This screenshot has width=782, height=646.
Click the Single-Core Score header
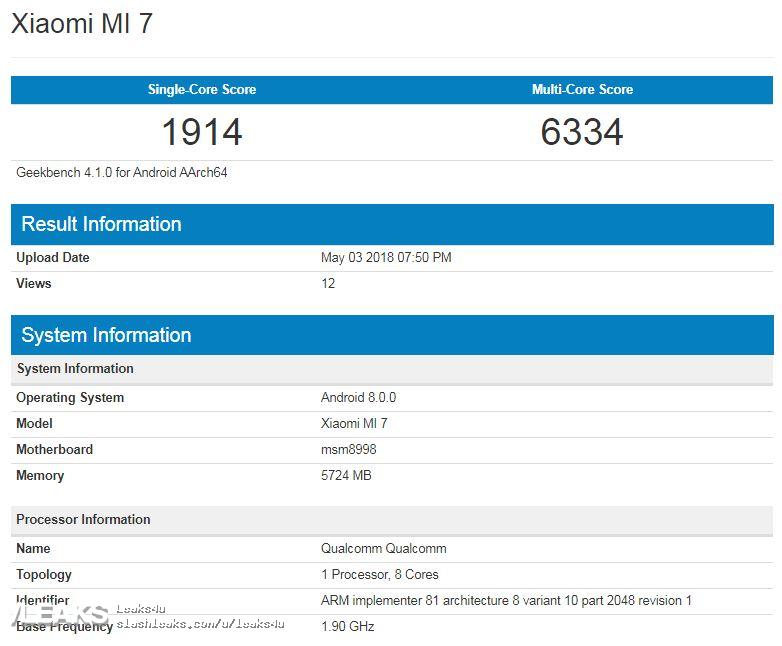pos(202,89)
